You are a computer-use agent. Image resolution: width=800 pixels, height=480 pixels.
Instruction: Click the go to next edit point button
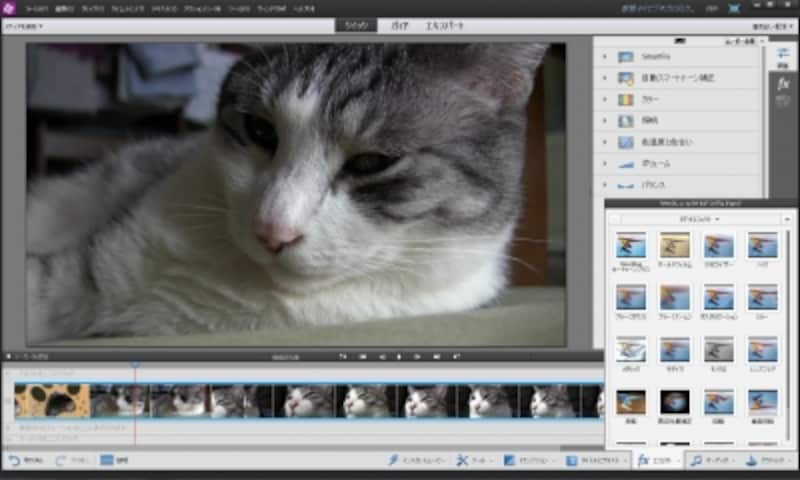click(437, 357)
